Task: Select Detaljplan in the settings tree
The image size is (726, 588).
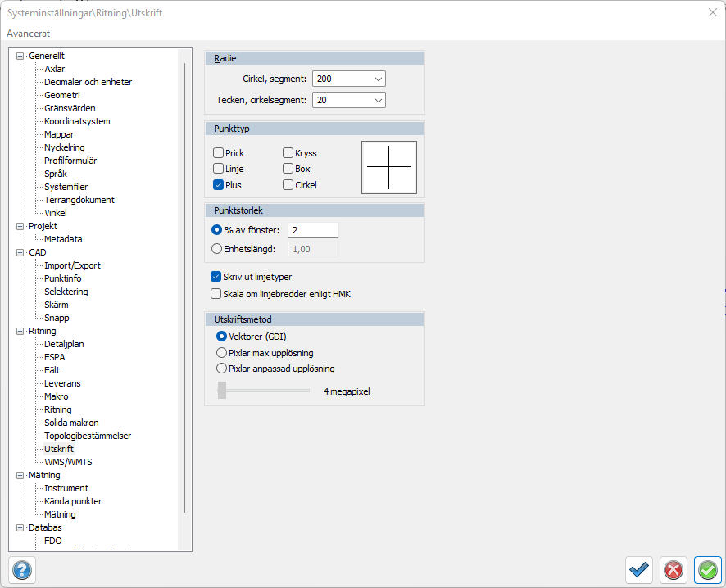Action: point(64,344)
